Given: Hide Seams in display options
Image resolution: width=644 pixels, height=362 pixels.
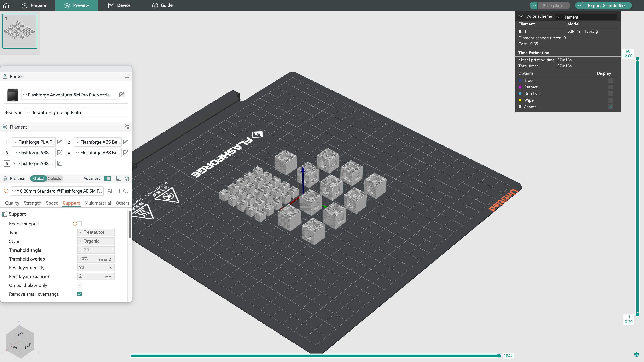Looking at the screenshot, I should click(x=611, y=107).
